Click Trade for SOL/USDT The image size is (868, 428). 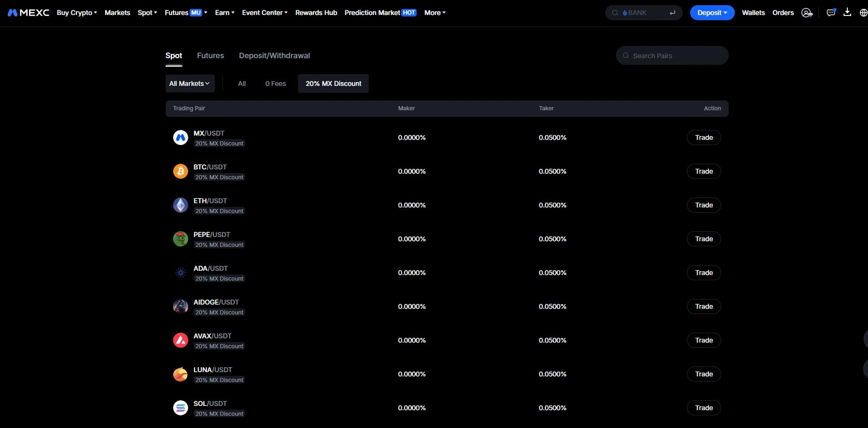pos(704,408)
